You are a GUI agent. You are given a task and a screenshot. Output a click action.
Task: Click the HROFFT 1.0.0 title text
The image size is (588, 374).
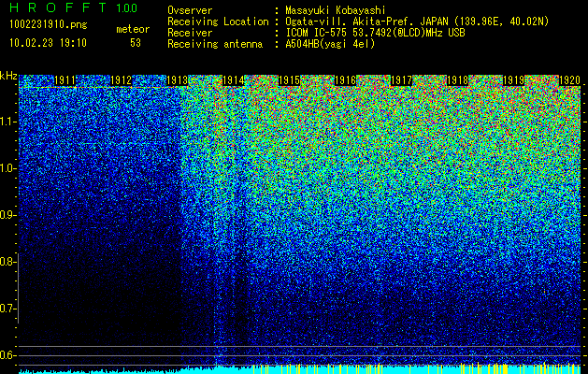click(x=73, y=7)
